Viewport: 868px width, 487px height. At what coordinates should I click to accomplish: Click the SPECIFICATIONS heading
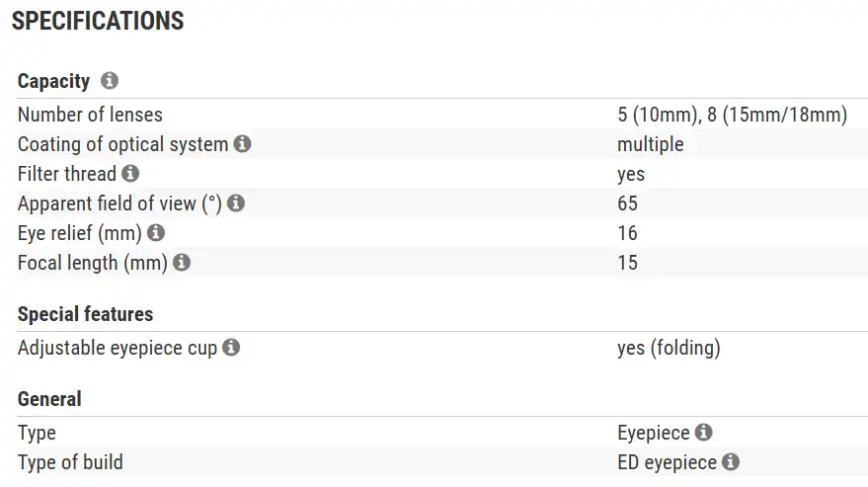(98, 22)
